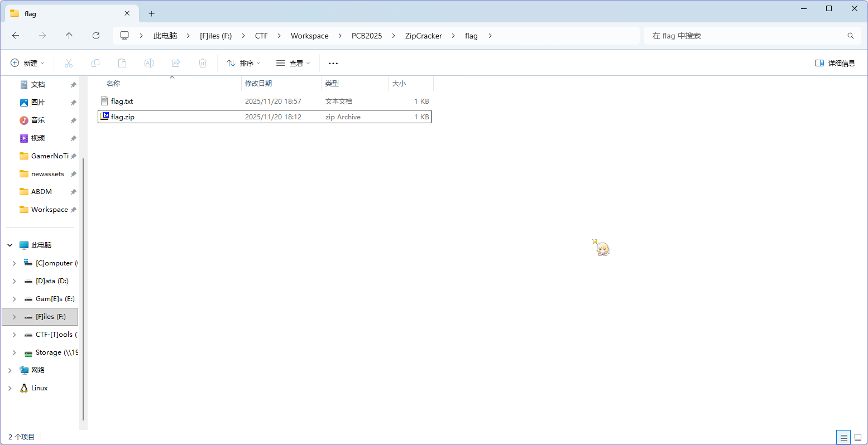This screenshot has height=445, width=868.
Task: Click the Cut scissors icon
Action: tap(69, 63)
